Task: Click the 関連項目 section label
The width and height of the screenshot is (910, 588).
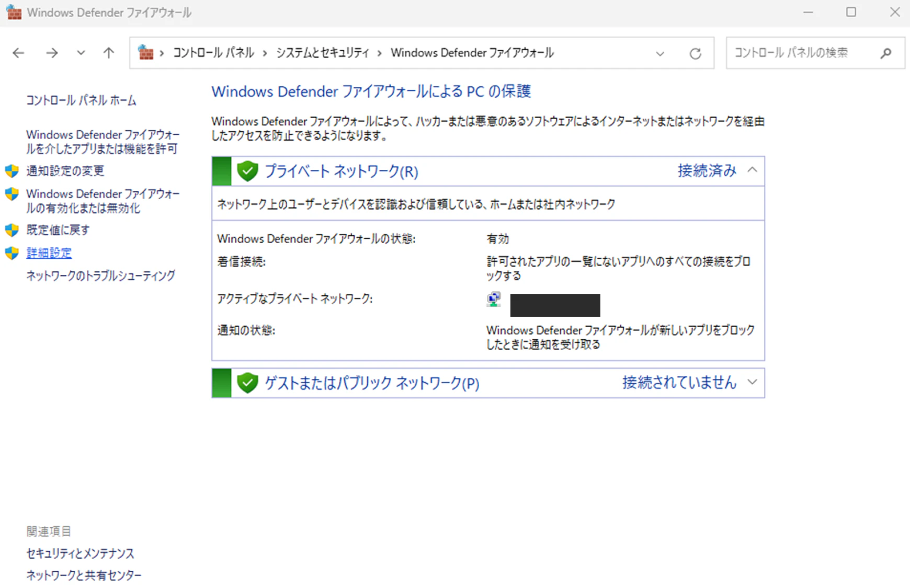Action: [49, 532]
